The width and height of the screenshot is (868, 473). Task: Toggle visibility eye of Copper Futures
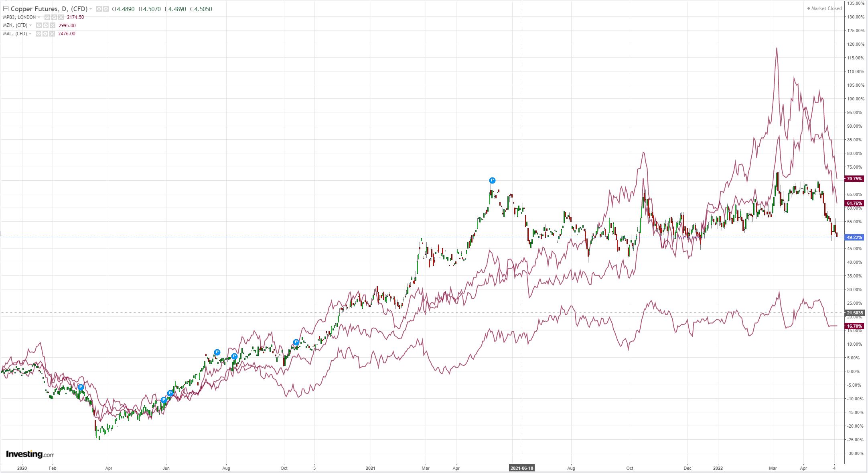(x=99, y=9)
